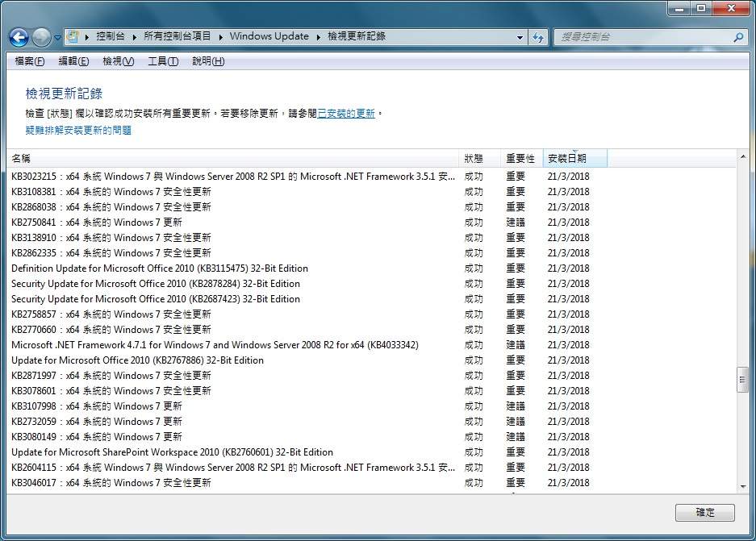This screenshot has height=541, width=756.
Task: Click the search magnifier icon
Action: [737, 36]
